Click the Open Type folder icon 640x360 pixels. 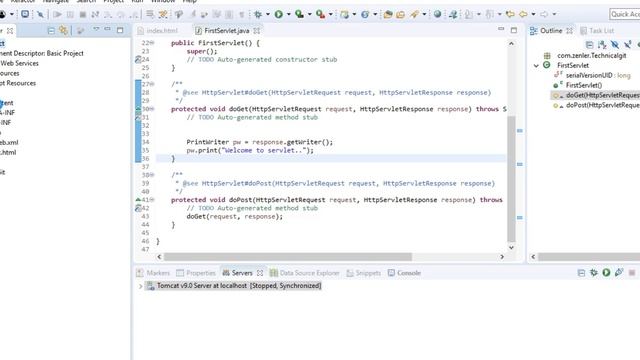point(388,15)
